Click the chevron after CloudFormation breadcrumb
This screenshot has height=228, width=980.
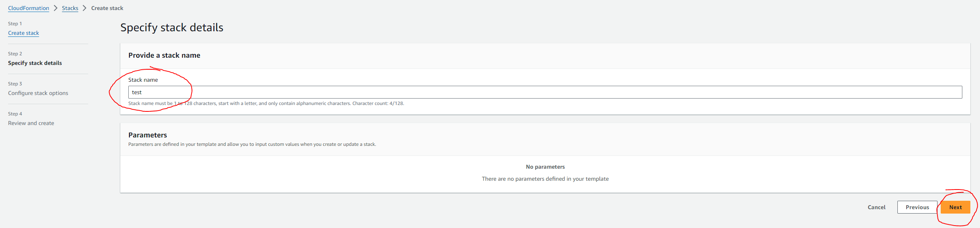coord(56,8)
